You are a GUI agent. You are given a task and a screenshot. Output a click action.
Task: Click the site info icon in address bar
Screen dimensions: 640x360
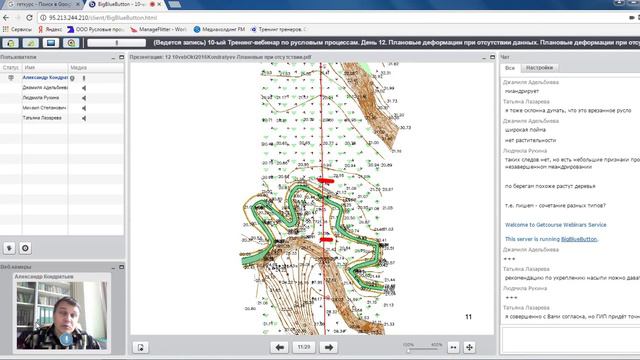tap(43, 18)
